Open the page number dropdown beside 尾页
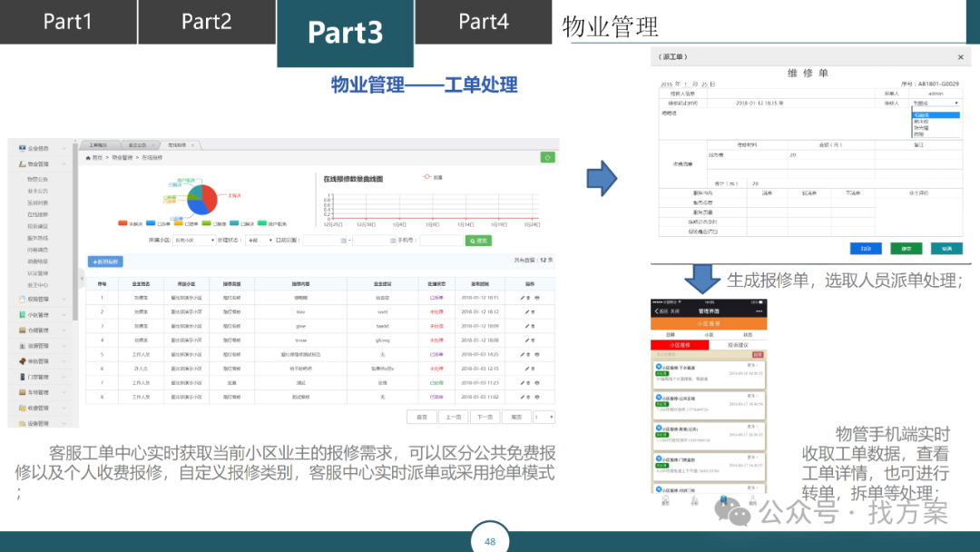Screen dimensions: 980x552 pos(544,417)
